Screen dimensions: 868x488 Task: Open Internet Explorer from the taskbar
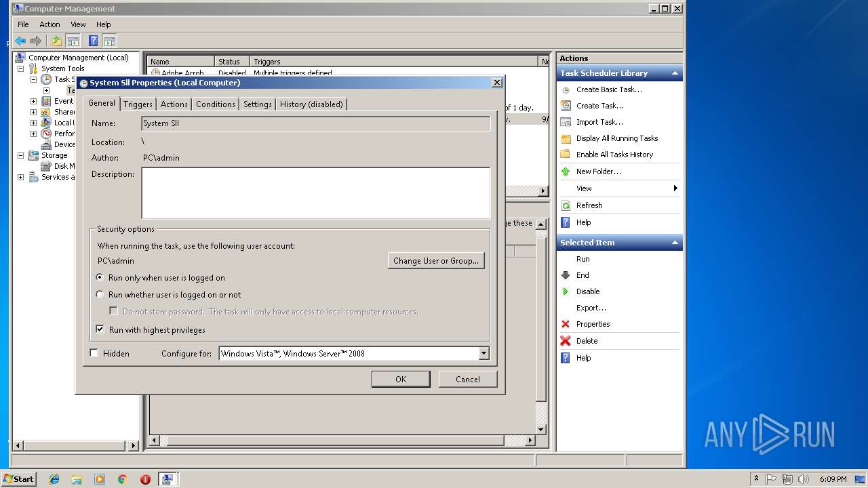point(54,479)
